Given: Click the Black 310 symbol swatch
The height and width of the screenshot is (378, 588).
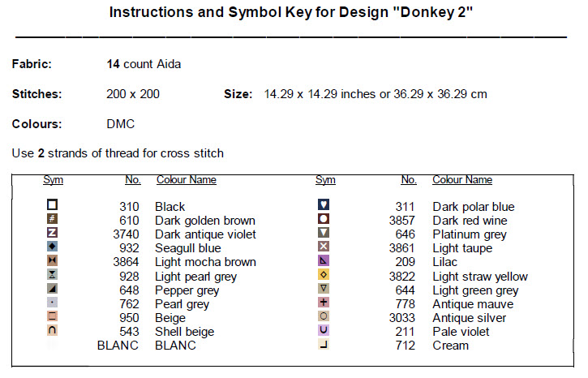Looking at the screenshot, I should click(x=53, y=206).
